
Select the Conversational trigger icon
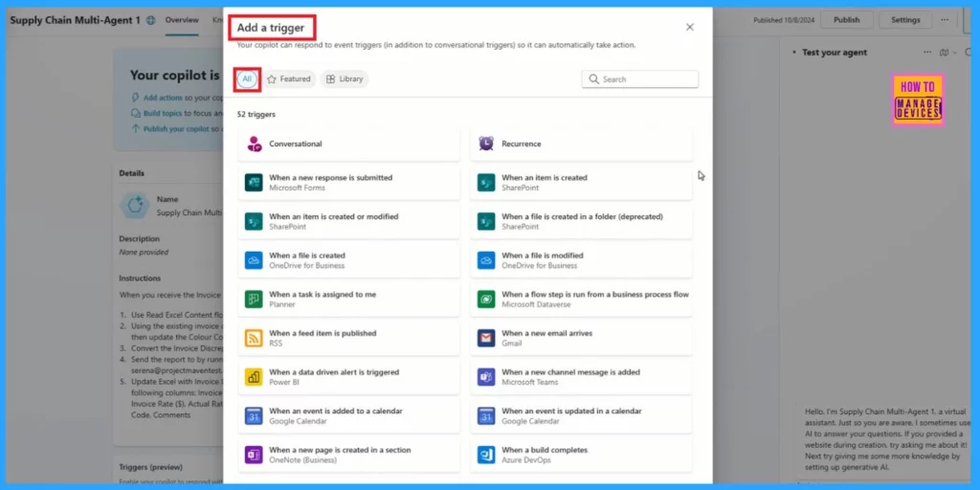point(254,144)
